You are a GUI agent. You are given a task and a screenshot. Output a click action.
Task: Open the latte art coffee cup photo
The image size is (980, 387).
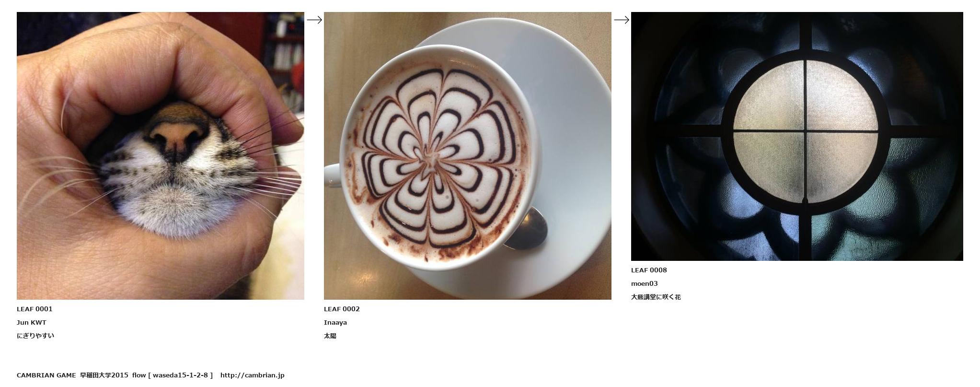tap(468, 156)
